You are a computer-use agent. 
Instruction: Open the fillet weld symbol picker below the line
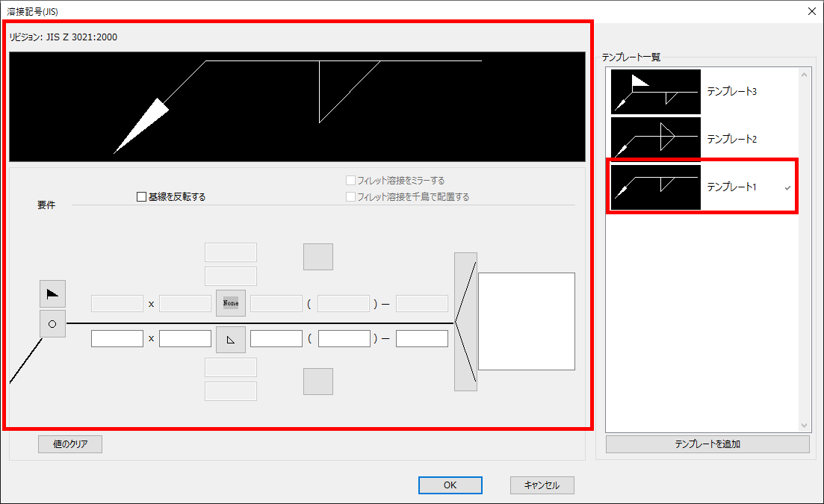pos(231,339)
